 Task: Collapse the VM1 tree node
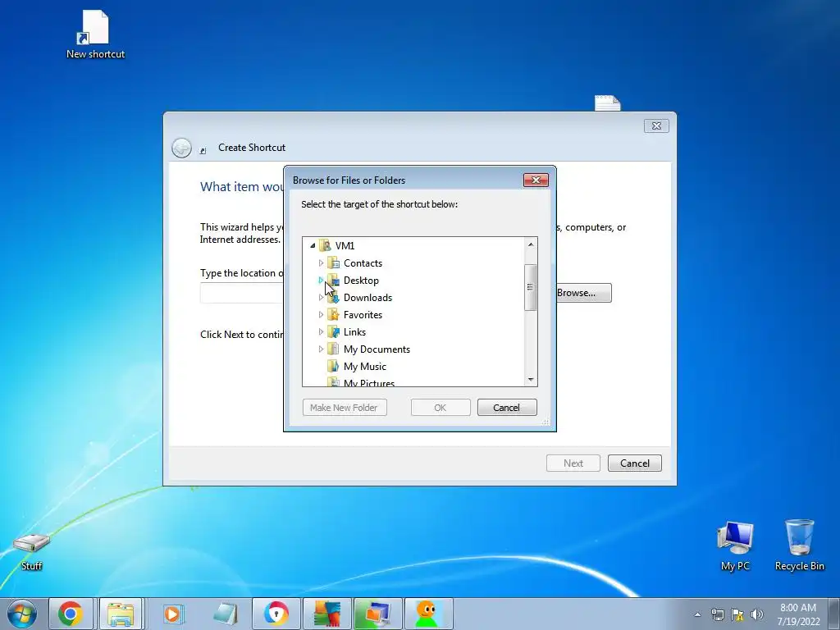pos(313,246)
